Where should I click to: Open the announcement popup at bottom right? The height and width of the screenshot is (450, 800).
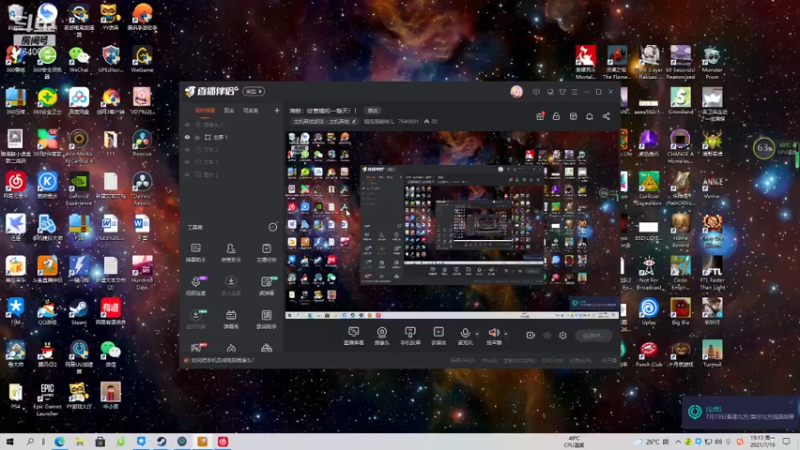[x=741, y=413]
